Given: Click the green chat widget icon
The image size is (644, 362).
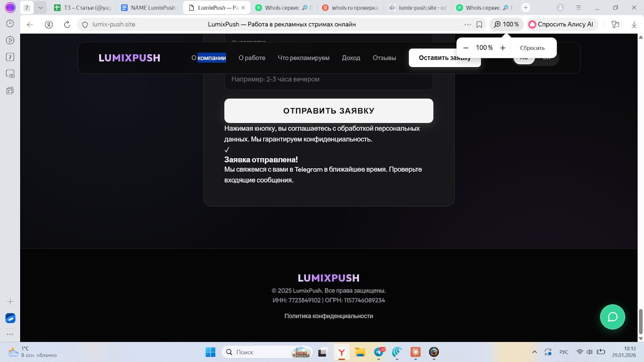Looking at the screenshot, I should pyautogui.click(x=612, y=317).
